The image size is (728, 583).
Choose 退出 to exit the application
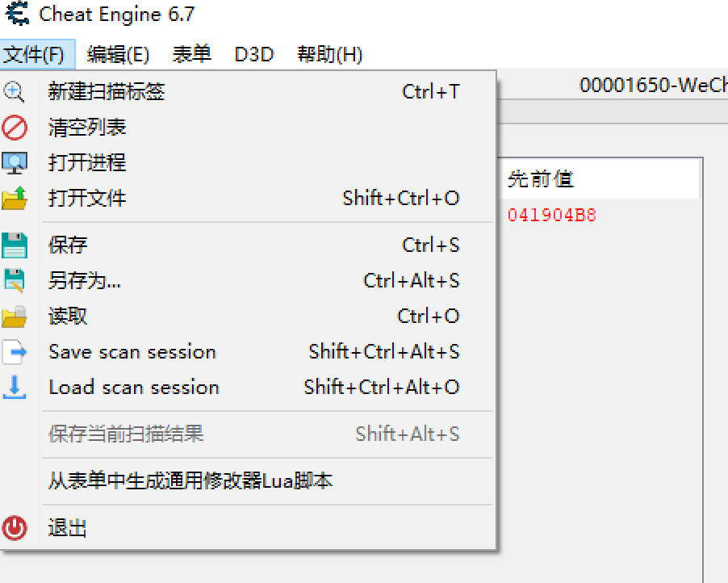coord(249,528)
